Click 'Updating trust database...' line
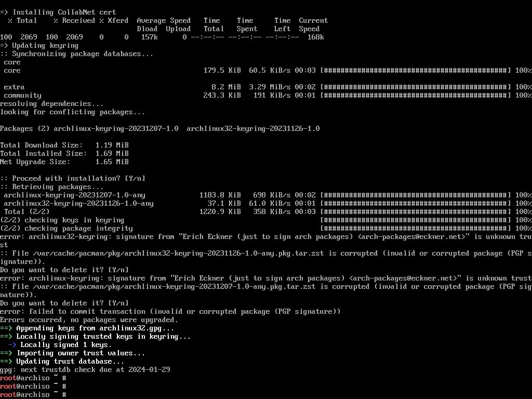Screen dimensions: 532x399 point(62,362)
